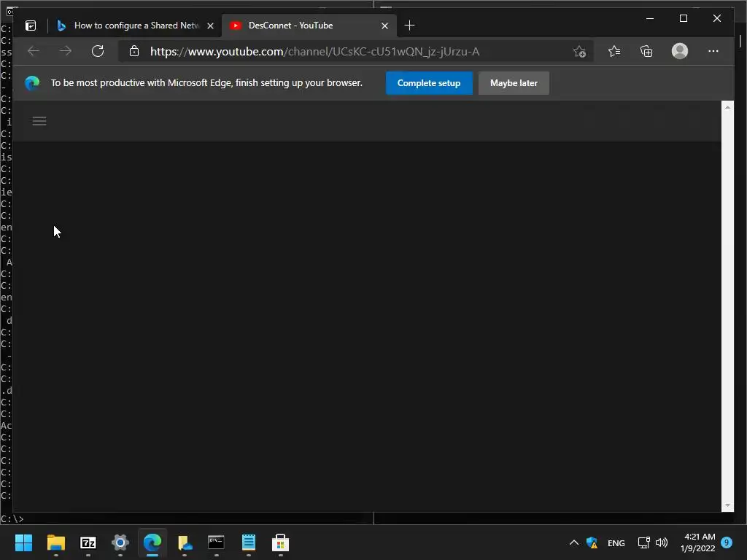Open Microsoft Store from the taskbar
Image resolution: width=747 pixels, height=560 pixels.
coord(281,542)
